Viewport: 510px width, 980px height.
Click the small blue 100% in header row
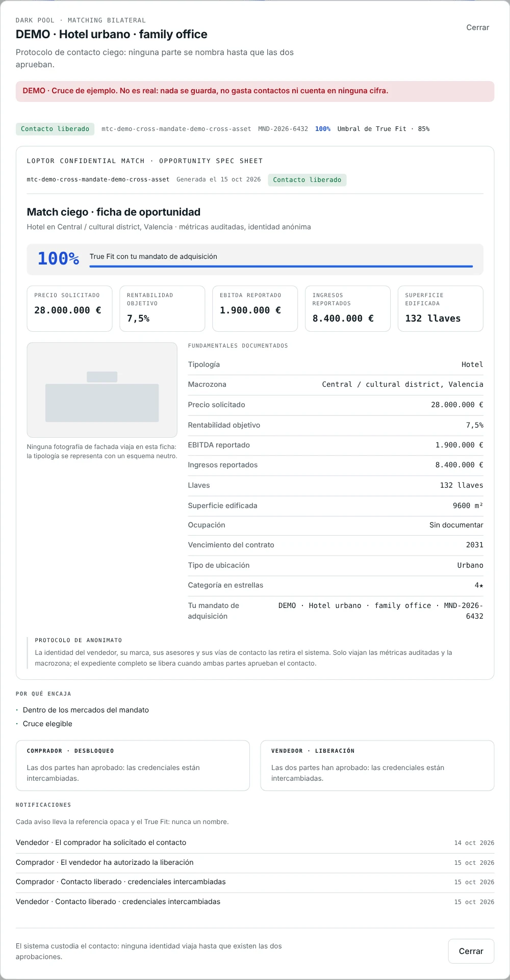(x=323, y=129)
